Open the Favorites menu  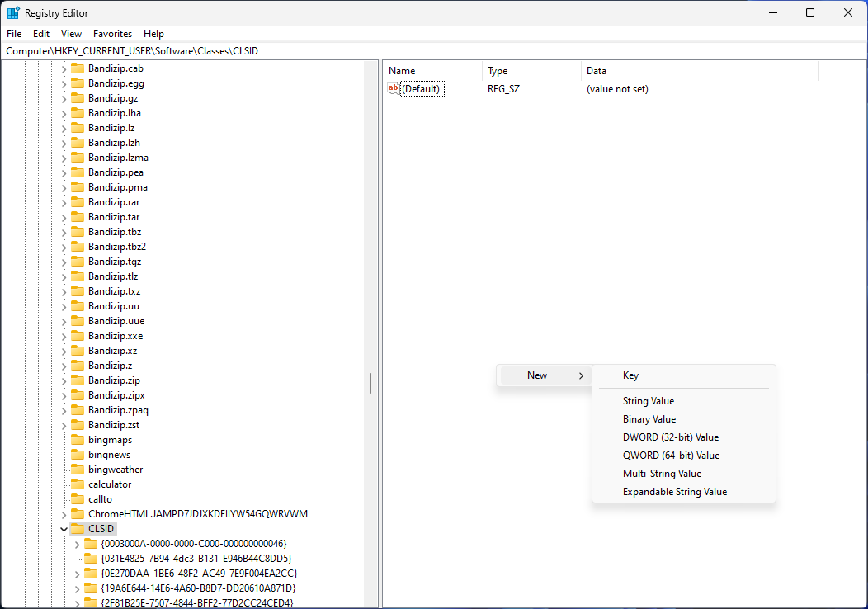click(112, 34)
